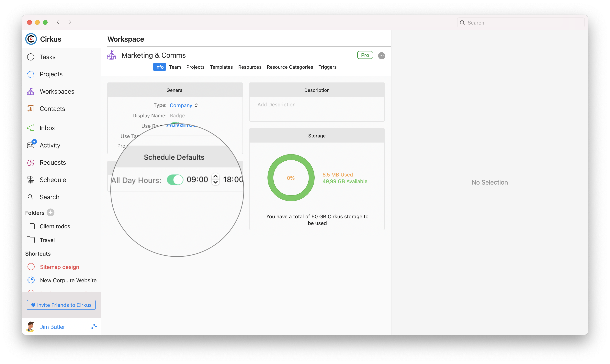Viewport: 610px width, 364px height.
Task: Click the Display Name Badge field
Action: click(x=177, y=115)
